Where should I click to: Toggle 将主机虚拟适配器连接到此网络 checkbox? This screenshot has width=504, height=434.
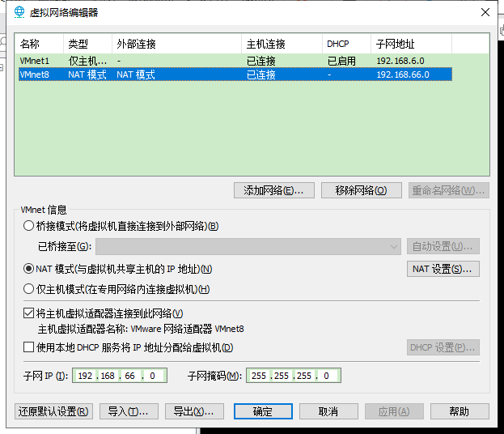coord(28,313)
